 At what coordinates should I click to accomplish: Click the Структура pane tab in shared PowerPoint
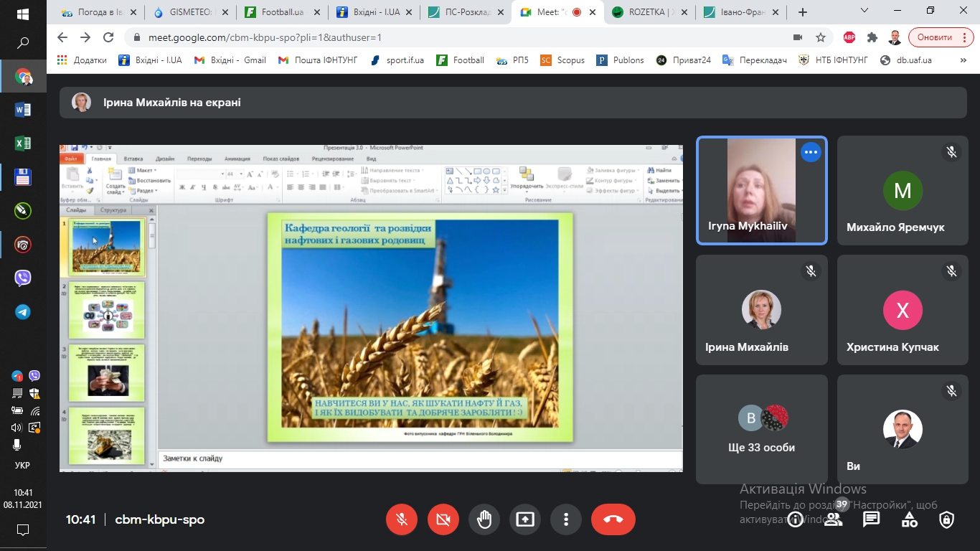point(113,210)
